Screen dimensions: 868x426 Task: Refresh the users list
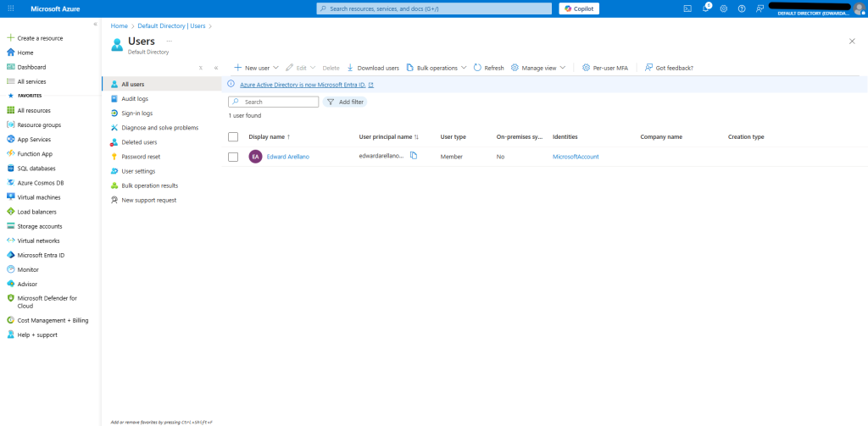tap(488, 68)
